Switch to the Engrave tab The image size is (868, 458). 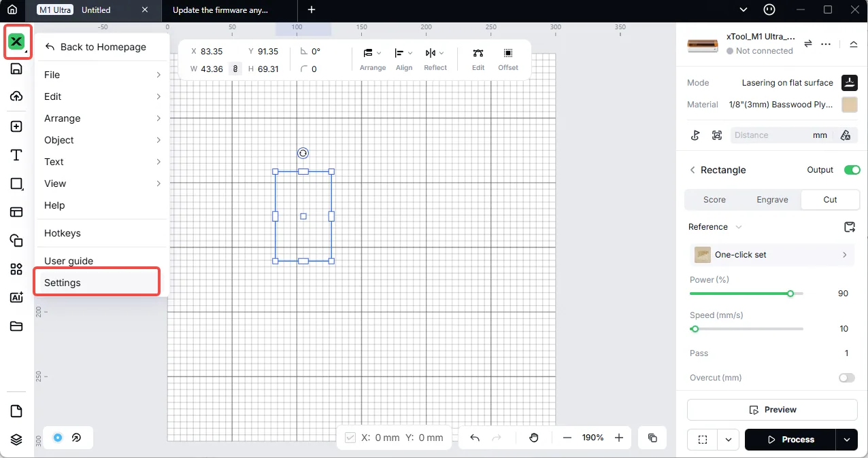click(772, 200)
